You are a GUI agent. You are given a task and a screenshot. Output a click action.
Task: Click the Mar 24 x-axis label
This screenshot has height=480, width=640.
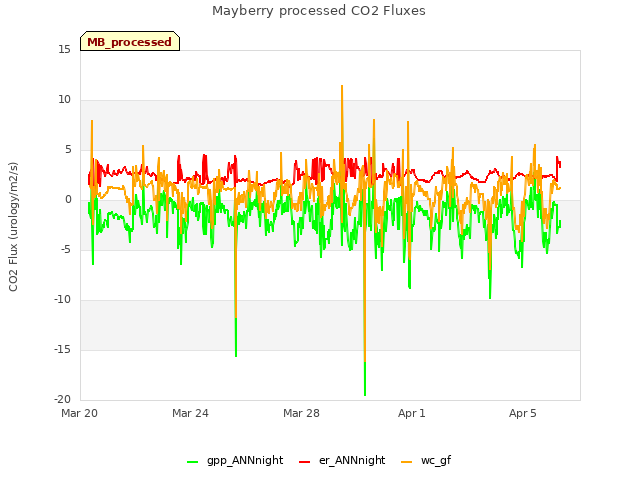tap(190, 413)
